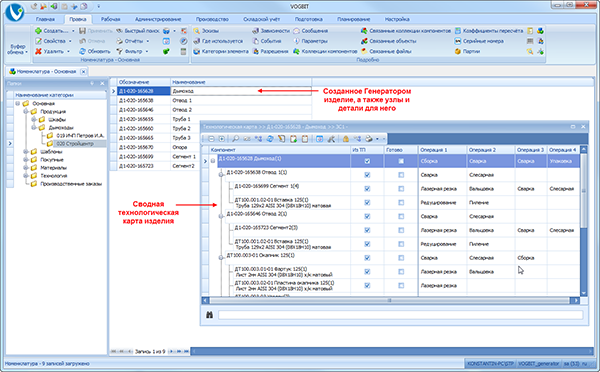The height and width of the screenshot is (372, 600).
Task: Click the Эскизы magnifier icon
Action: click(197, 31)
